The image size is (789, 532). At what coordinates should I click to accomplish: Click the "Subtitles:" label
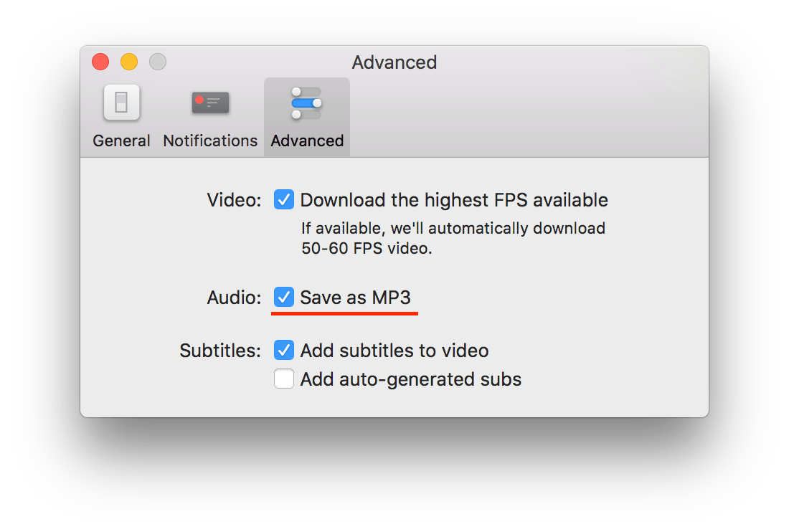(220, 351)
